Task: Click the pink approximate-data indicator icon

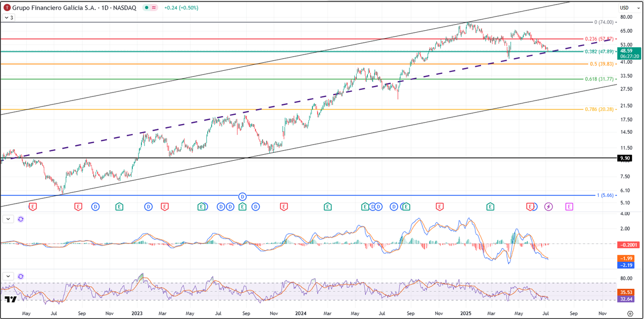Action: pos(153,8)
